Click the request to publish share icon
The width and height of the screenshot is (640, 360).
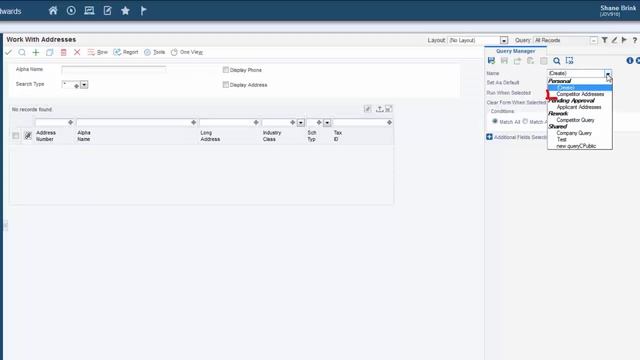[x=518, y=61]
